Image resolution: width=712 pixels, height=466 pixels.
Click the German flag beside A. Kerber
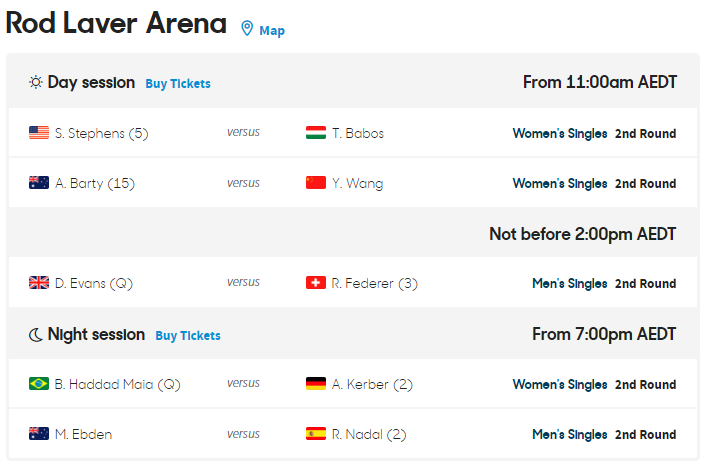(x=316, y=384)
